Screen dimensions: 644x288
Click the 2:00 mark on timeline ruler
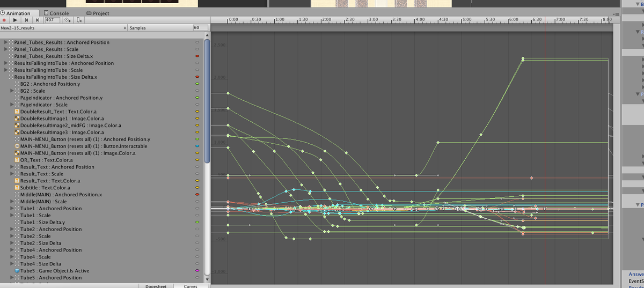click(x=326, y=19)
